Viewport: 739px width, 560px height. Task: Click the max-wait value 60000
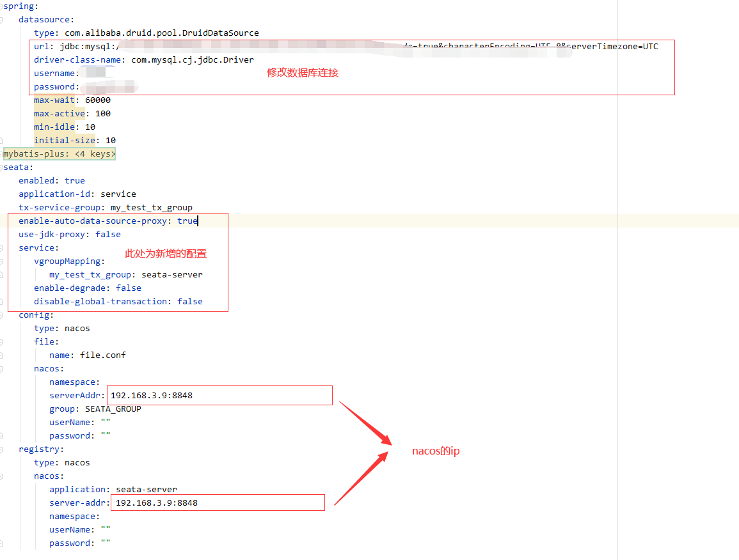coord(97,100)
